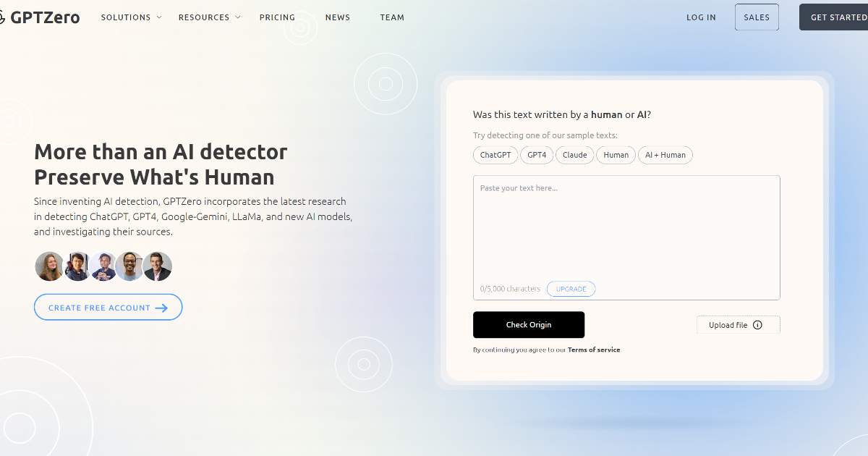Select the Human sample text pill
This screenshot has width=868, height=456.
click(616, 155)
